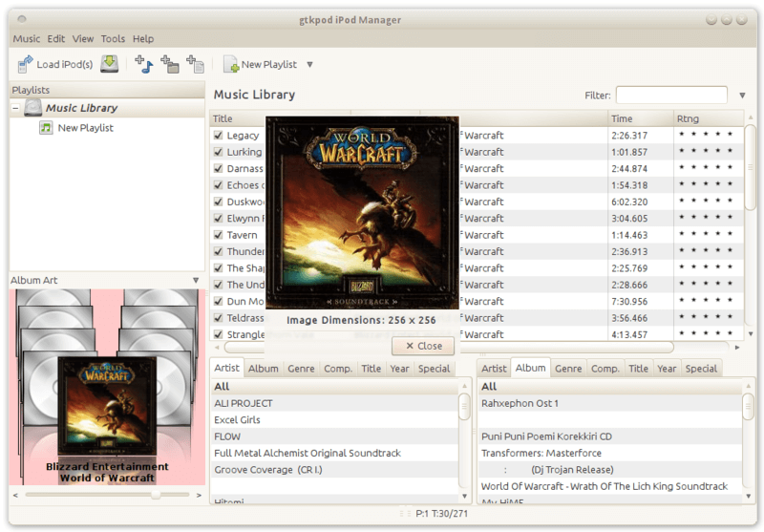Click the track list vertical scrollbar
Viewport: 764px width, 532px height.
[x=750, y=166]
